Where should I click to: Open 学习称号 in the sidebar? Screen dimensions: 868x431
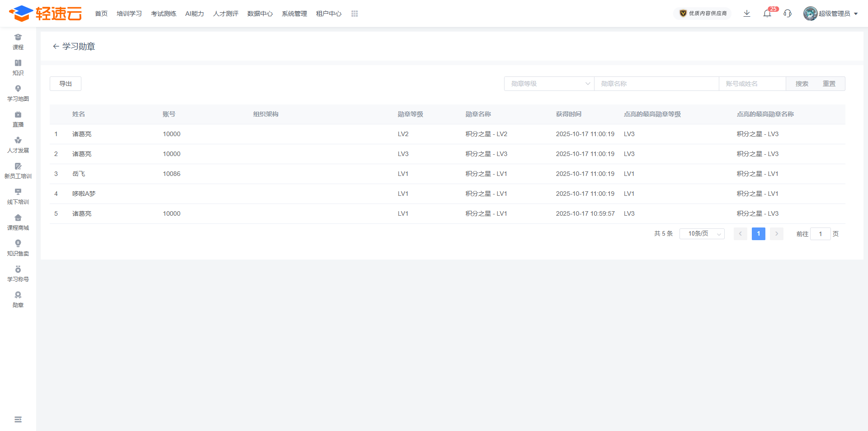(x=18, y=274)
